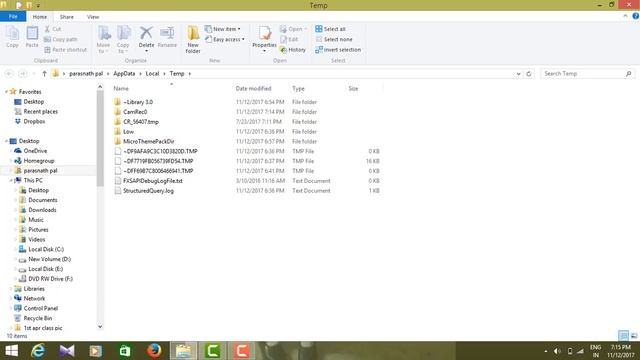Expand the New item dropdown

pos(239,29)
